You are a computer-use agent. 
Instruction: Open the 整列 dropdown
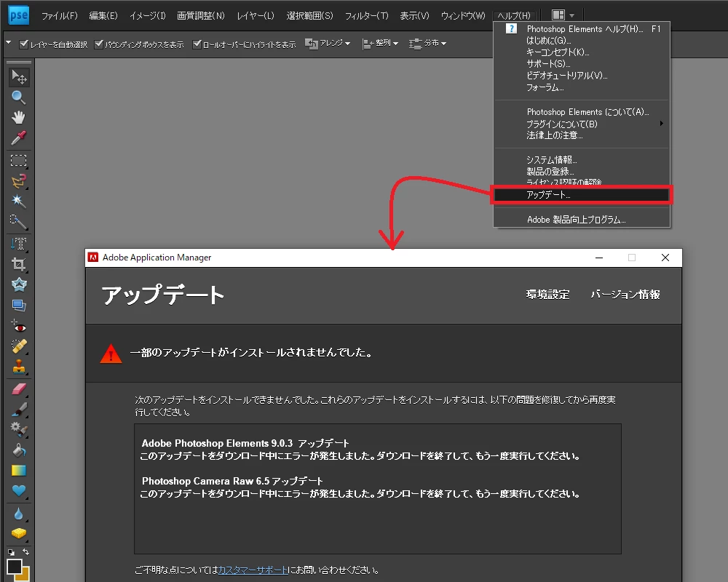point(380,43)
